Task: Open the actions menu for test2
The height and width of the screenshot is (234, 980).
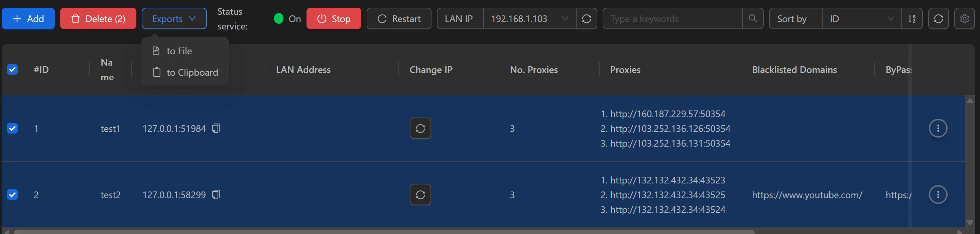Action: [939, 194]
